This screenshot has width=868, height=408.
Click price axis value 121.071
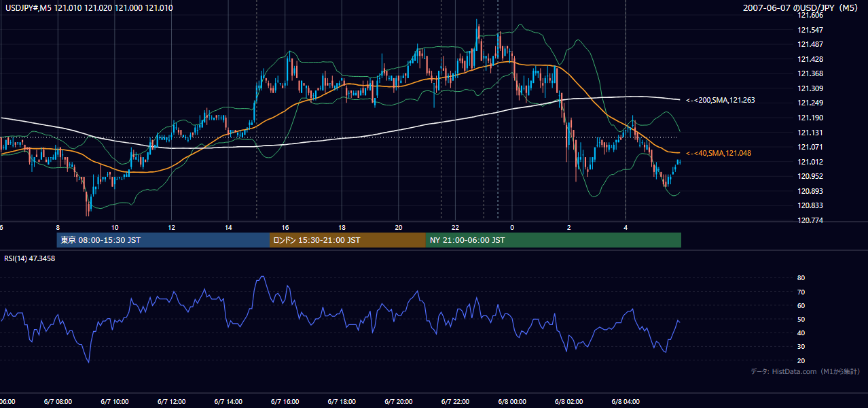pyautogui.click(x=810, y=147)
